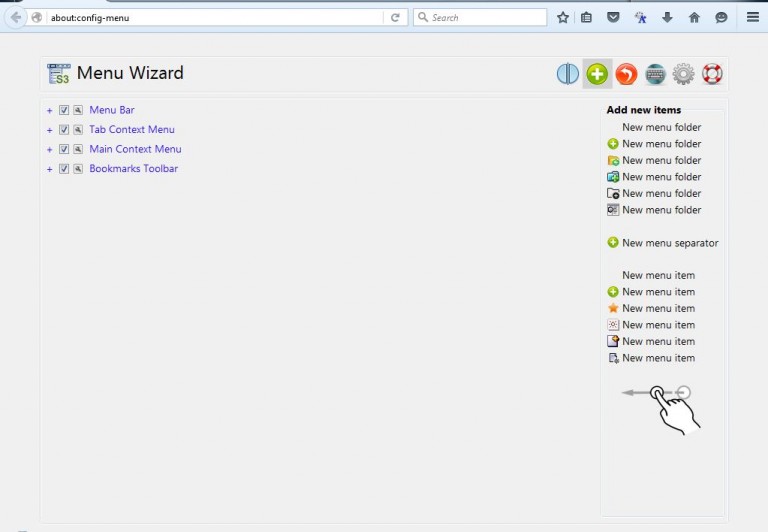Viewport: 768px width, 532px height.
Task: Click the orange undo arrow icon
Action: point(626,74)
